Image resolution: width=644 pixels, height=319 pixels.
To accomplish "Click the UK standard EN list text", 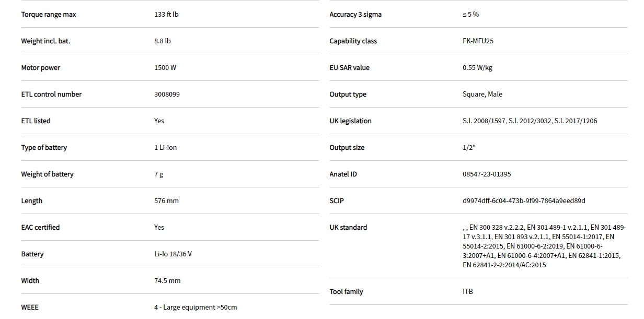I will click(544, 246).
